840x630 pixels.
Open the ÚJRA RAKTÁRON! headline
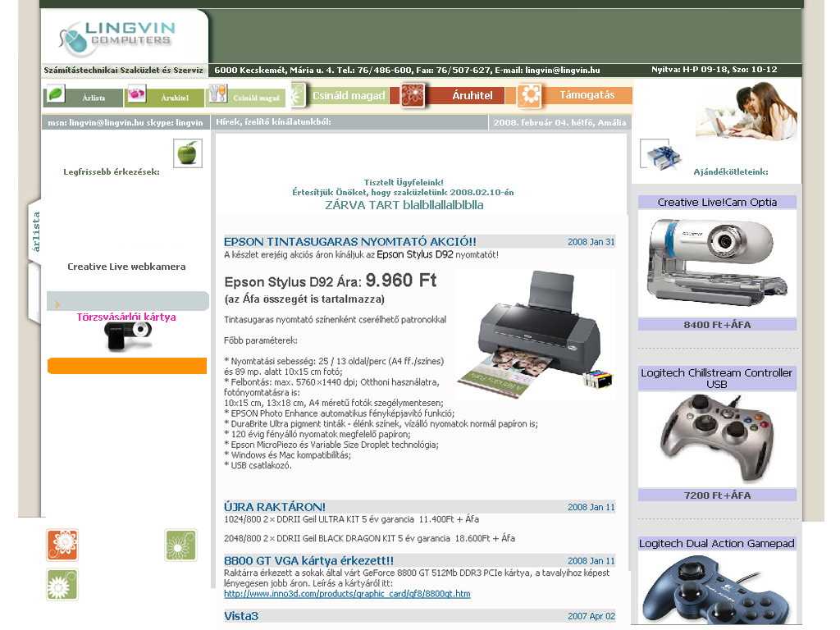pyautogui.click(x=274, y=507)
